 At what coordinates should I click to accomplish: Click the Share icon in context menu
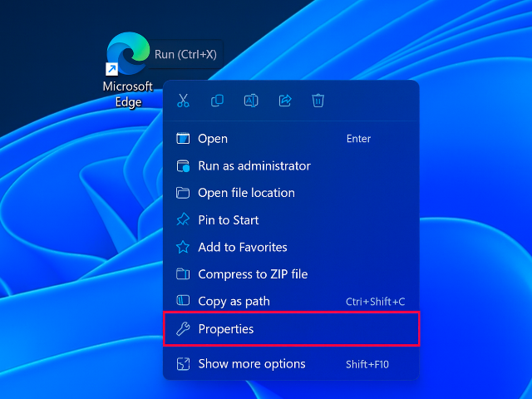point(284,101)
